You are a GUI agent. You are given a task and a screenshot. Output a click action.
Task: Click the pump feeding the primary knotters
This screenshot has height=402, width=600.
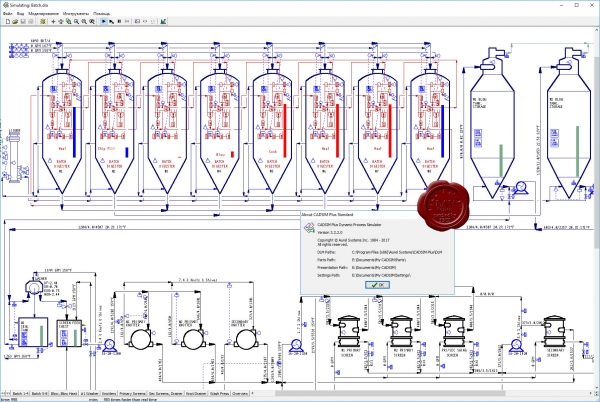[109, 345]
